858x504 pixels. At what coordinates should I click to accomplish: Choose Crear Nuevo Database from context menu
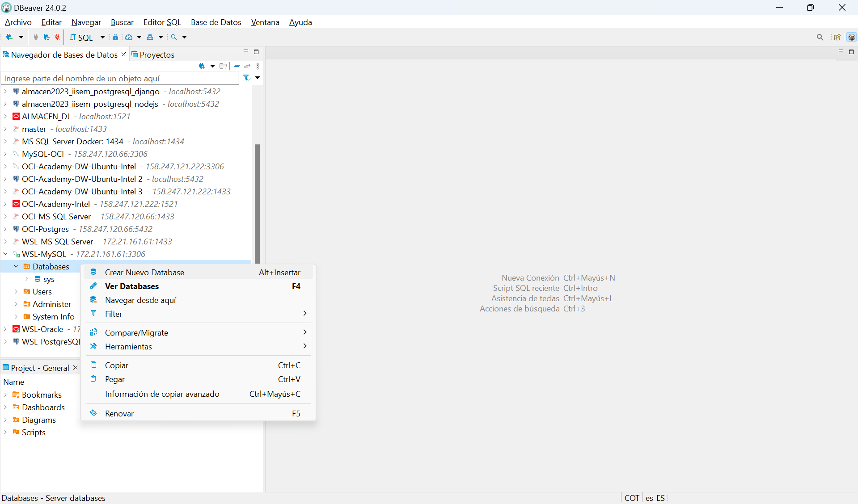[198, 272]
